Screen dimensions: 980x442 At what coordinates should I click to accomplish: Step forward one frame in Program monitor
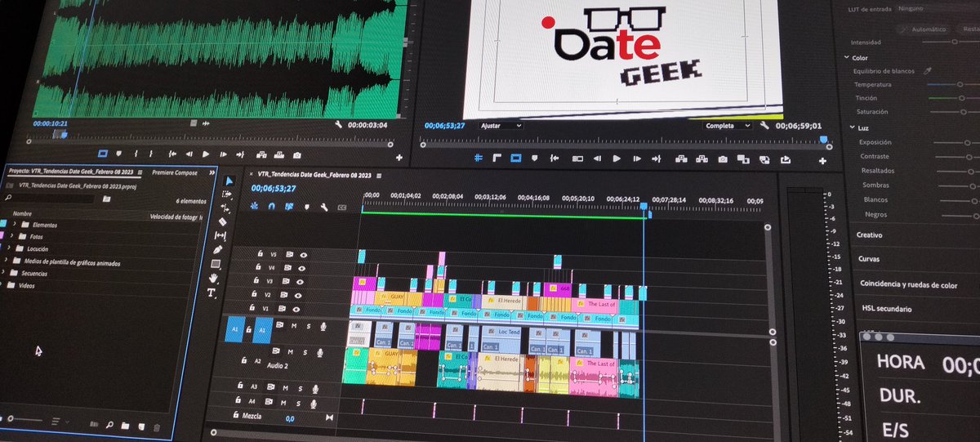click(637, 158)
